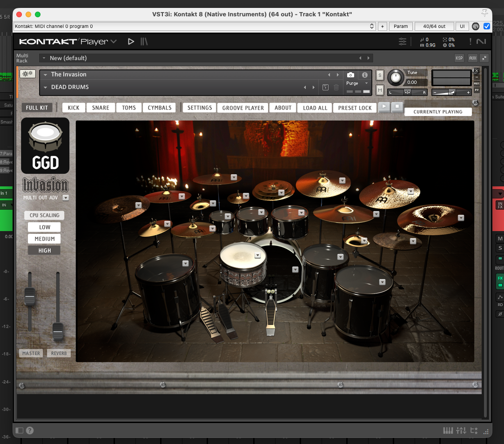
Task: Click LOAD ALL button
Action: click(315, 108)
